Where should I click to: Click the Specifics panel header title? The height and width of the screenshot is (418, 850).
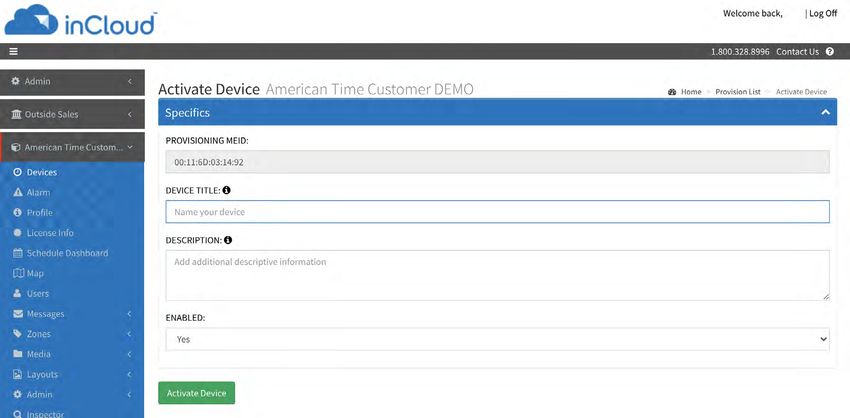[x=187, y=113]
